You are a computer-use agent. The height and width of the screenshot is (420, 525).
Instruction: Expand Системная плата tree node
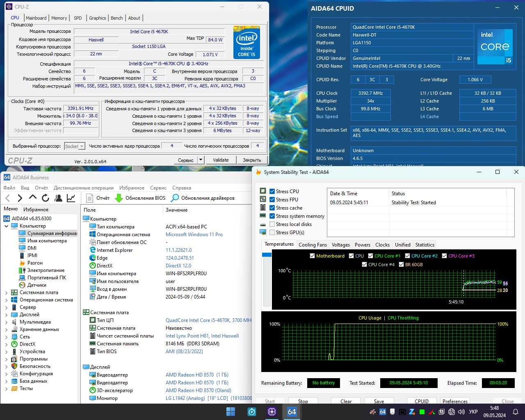tap(7, 292)
